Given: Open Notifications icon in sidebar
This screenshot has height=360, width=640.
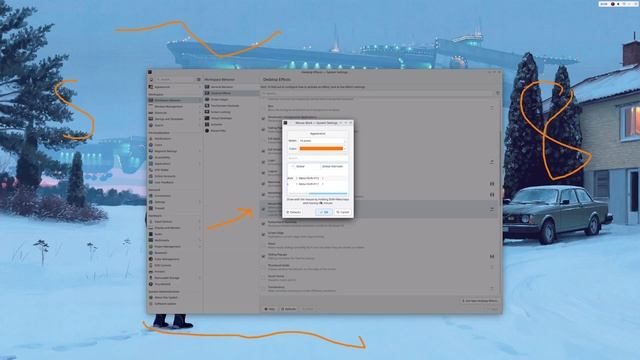Looking at the screenshot, I should 151,139.
